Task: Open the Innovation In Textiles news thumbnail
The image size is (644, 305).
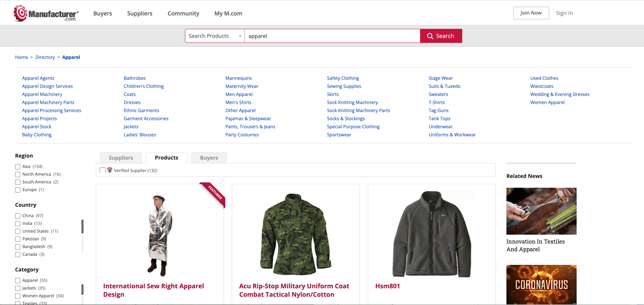Action: click(x=541, y=211)
